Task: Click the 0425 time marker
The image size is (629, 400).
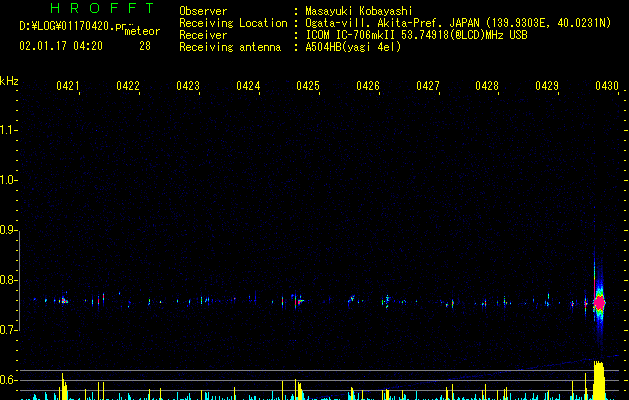Action: [x=308, y=85]
